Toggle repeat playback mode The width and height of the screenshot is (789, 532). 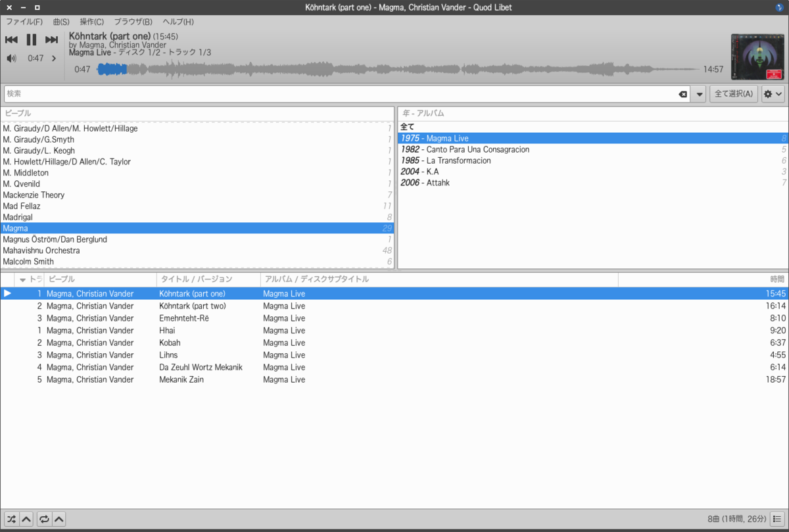click(44, 519)
